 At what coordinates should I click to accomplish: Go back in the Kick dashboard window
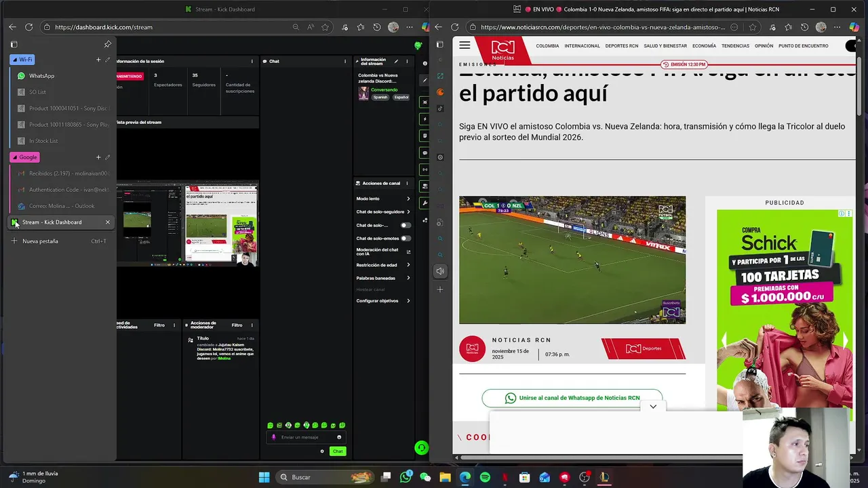[x=12, y=27]
